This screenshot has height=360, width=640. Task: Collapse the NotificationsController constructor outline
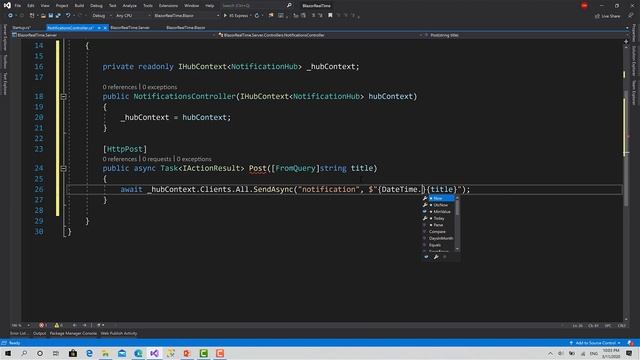(x=63, y=97)
